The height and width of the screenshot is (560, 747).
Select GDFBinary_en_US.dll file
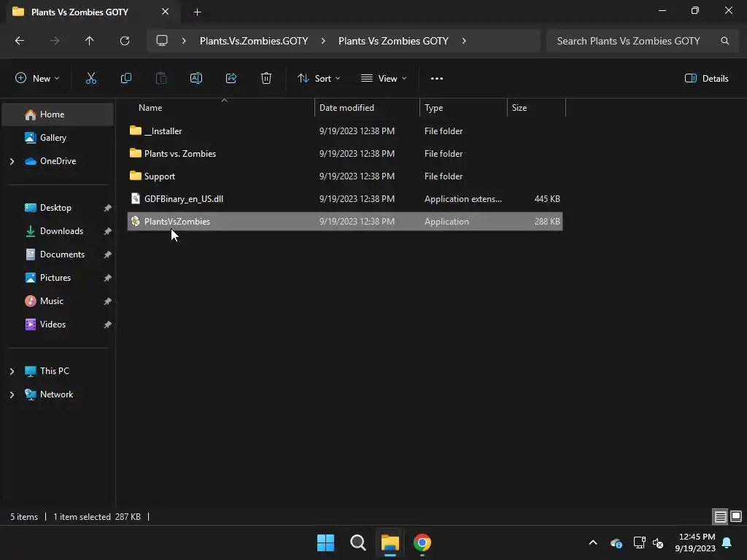pyautogui.click(x=345, y=198)
